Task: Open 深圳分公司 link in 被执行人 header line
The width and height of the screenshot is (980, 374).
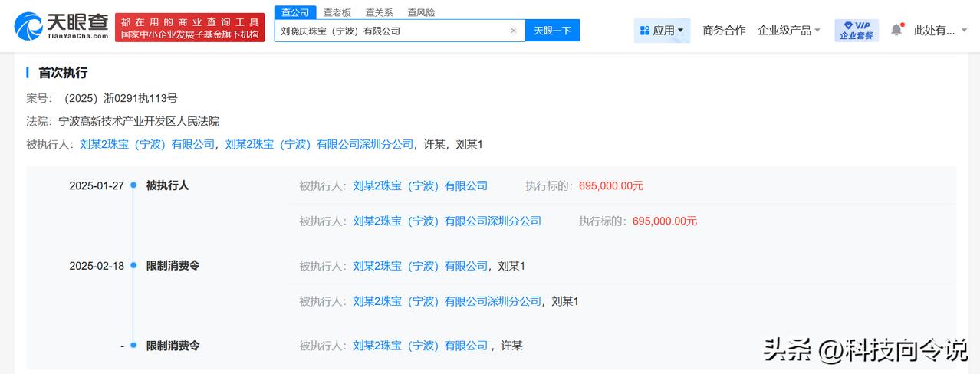Action: pyautogui.click(x=319, y=144)
